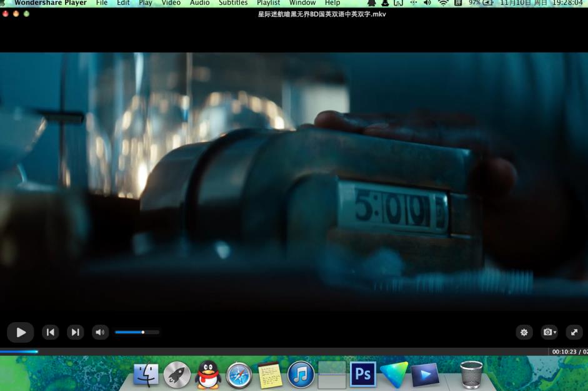Image resolution: width=588 pixels, height=391 pixels.
Task: Open the Subtitles menu
Action: [233, 3]
